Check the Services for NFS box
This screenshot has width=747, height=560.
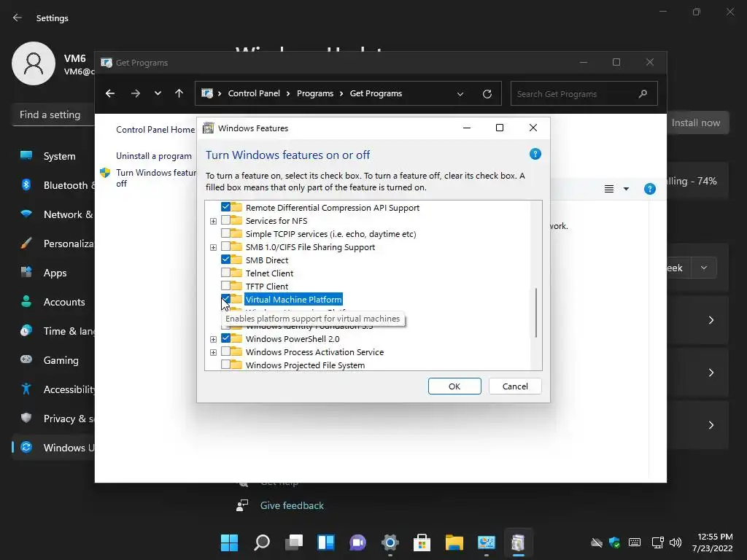click(x=226, y=220)
